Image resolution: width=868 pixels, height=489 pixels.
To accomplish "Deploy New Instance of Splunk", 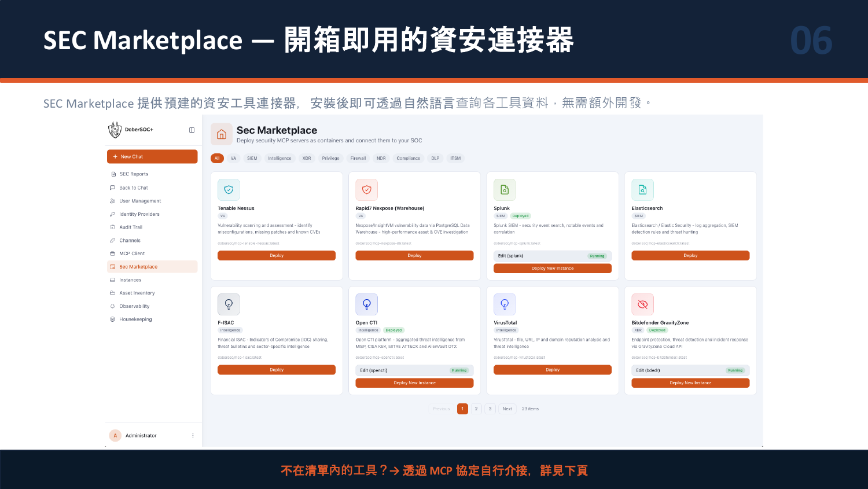I will (553, 269).
